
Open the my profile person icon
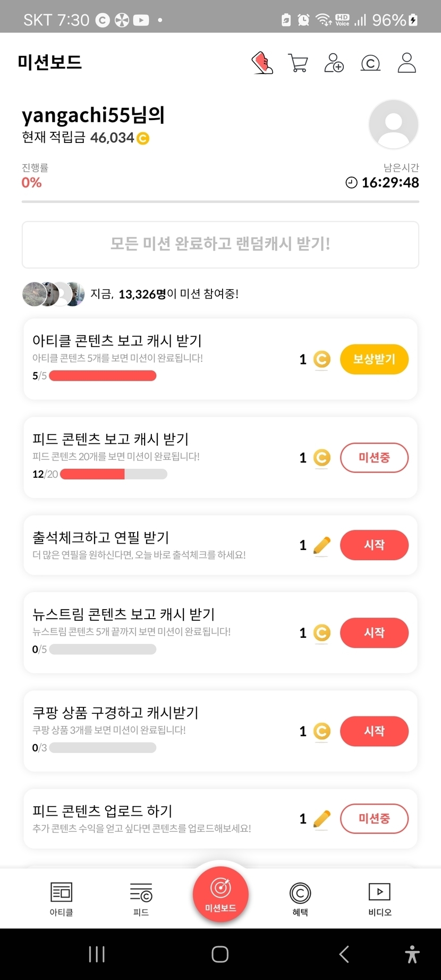pyautogui.click(x=407, y=63)
